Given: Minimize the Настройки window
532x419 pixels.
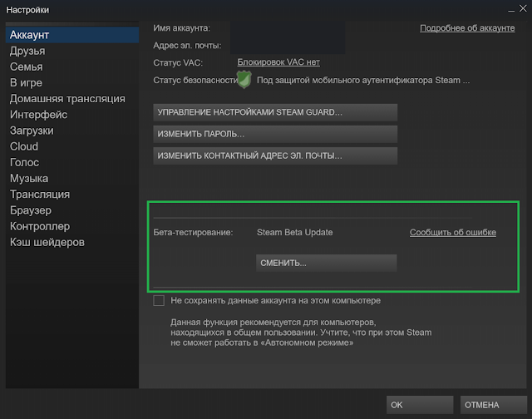Looking at the screenshot, I should coord(511,10).
